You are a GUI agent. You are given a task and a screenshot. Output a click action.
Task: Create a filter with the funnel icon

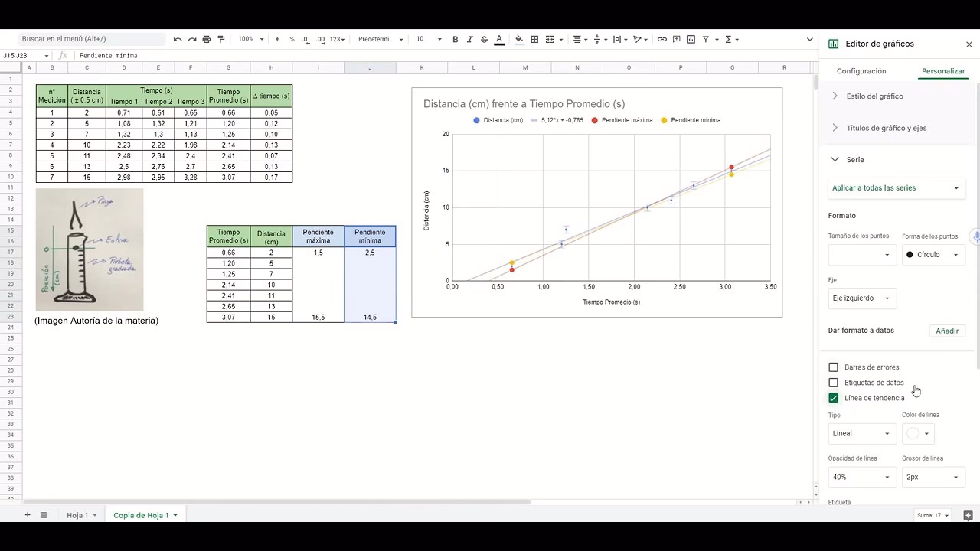coord(705,39)
